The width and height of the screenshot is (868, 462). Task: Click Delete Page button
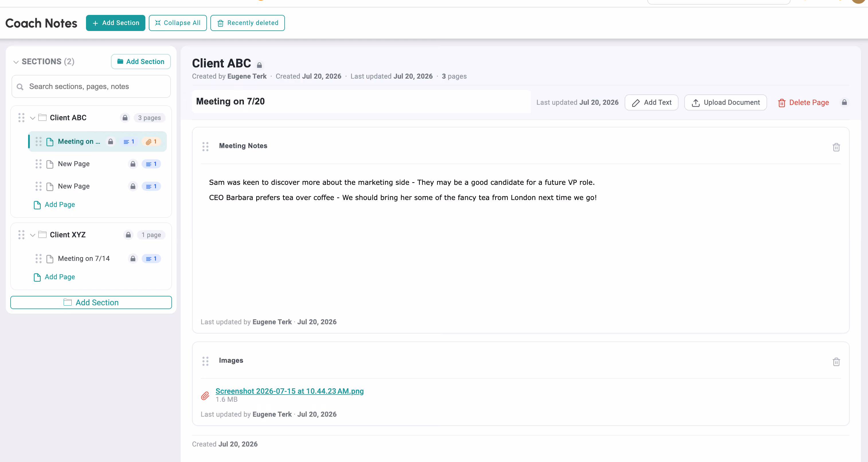[x=803, y=102]
